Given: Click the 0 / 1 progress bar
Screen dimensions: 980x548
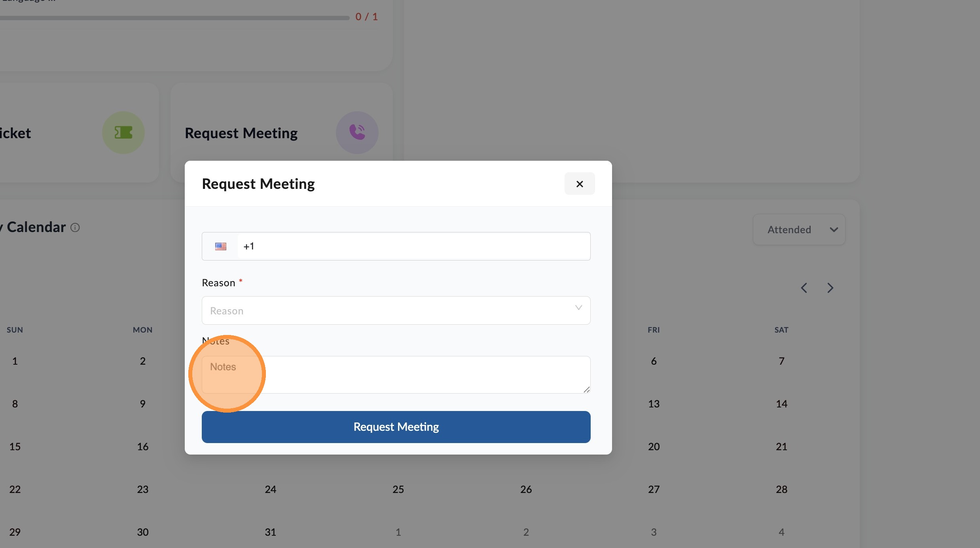Looking at the screenshot, I should click(174, 18).
